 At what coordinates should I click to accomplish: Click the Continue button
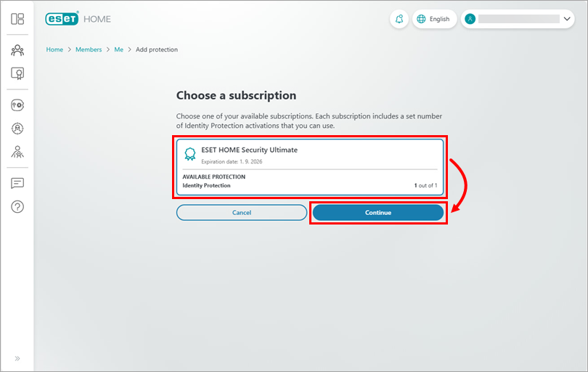tap(377, 212)
